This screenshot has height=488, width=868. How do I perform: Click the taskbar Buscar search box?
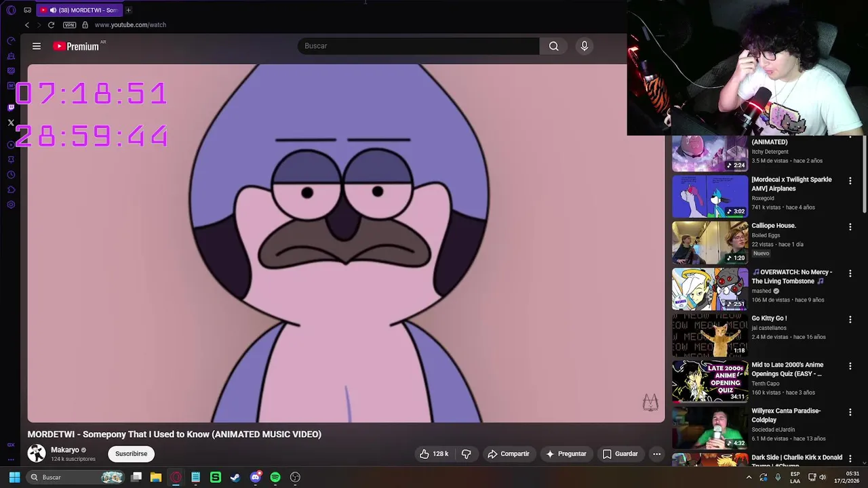tap(76, 477)
